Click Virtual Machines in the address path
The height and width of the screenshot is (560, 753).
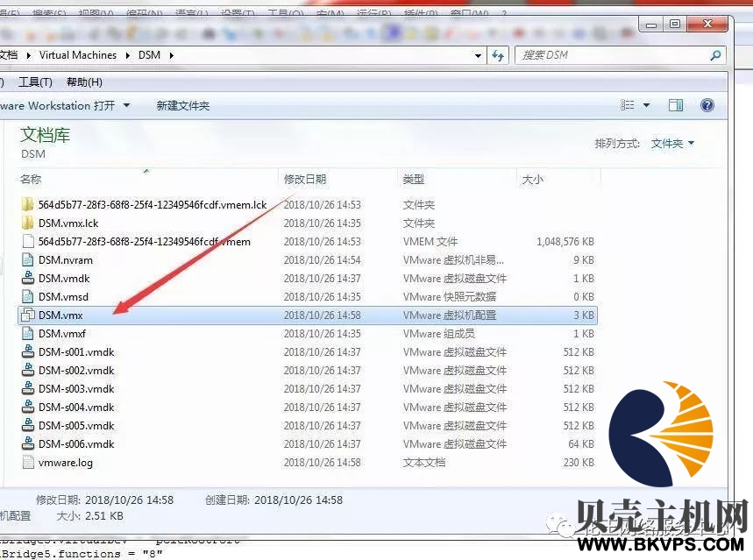coord(78,55)
